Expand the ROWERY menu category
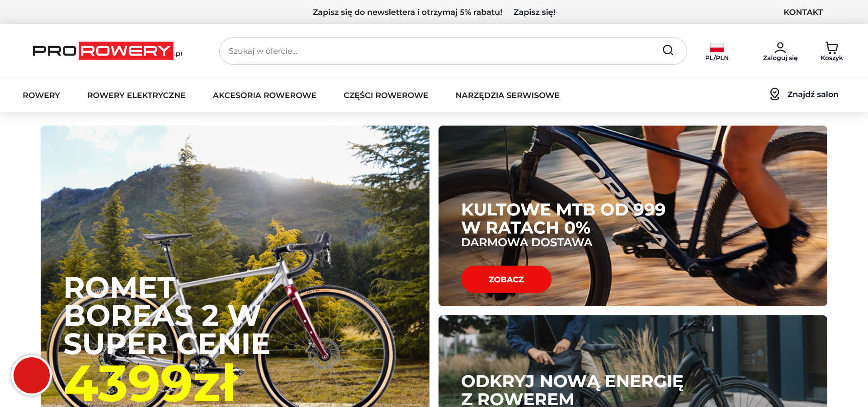This screenshot has width=868, height=407. [x=41, y=95]
